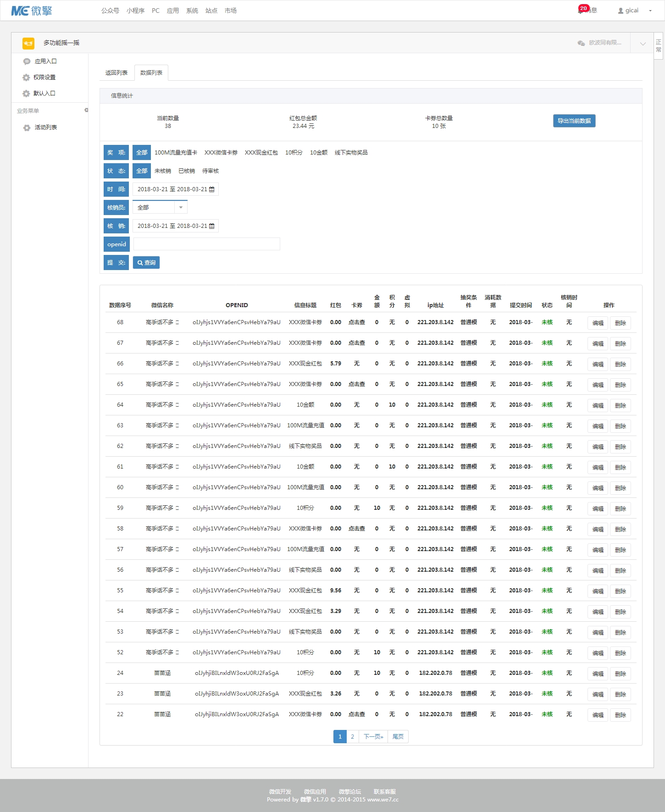Viewport: 665px width, 812px height.
Task: Filter prizes by 10积分
Action: pyautogui.click(x=294, y=153)
